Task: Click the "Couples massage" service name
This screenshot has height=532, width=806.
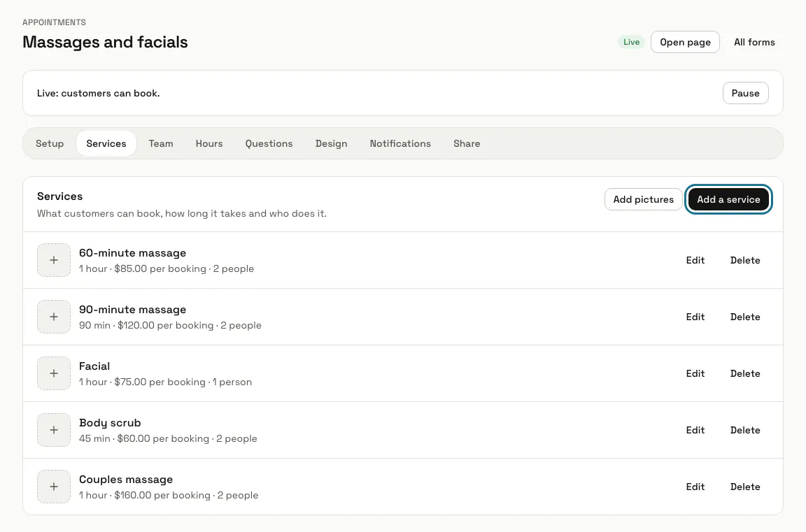Action: 126,479
